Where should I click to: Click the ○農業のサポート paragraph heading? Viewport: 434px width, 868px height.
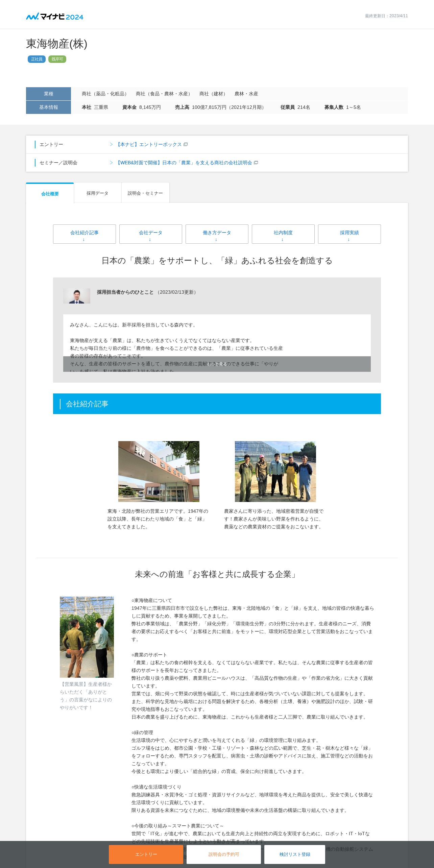click(x=149, y=655)
